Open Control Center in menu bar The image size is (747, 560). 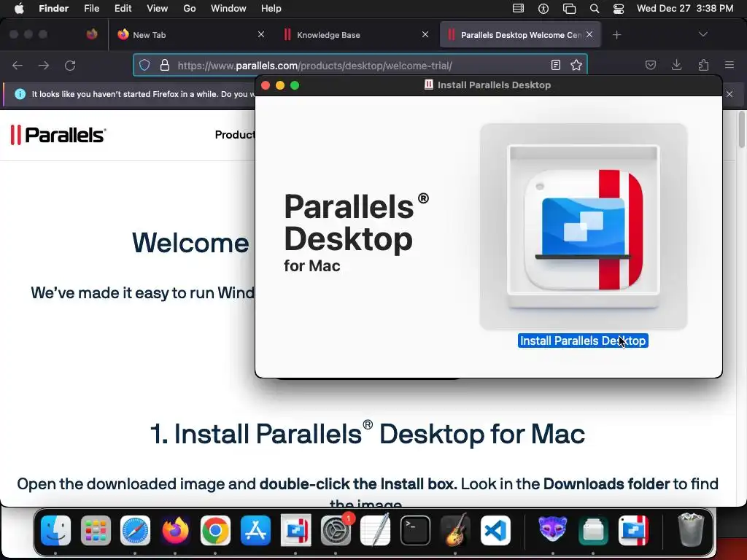pyautogui.click(x=619, y=8)
